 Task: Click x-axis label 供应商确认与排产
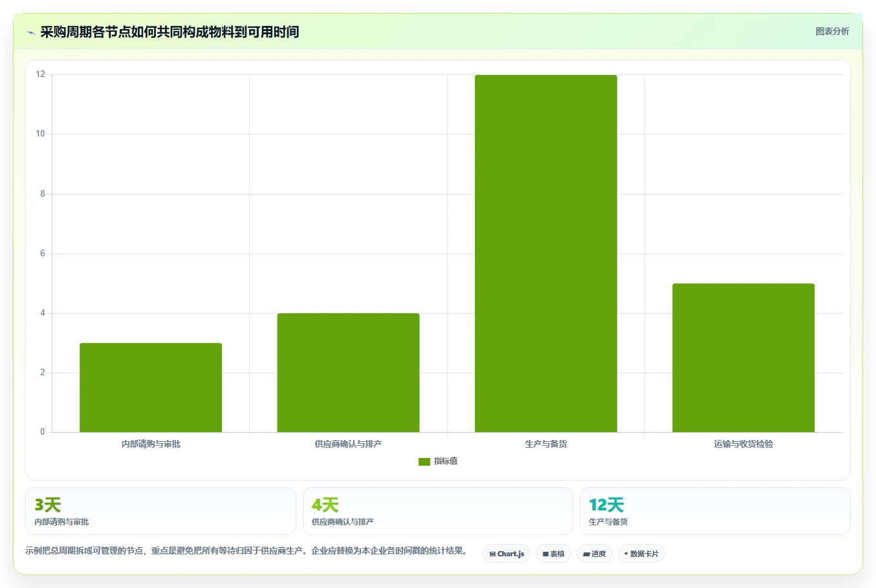click(x=348, y=444)
